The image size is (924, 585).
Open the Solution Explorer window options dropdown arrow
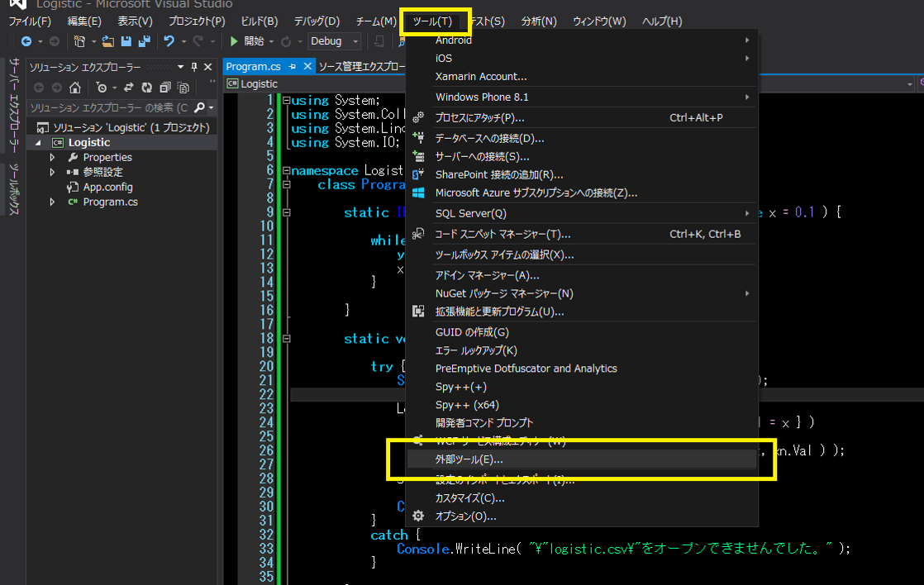click(180, 66)
